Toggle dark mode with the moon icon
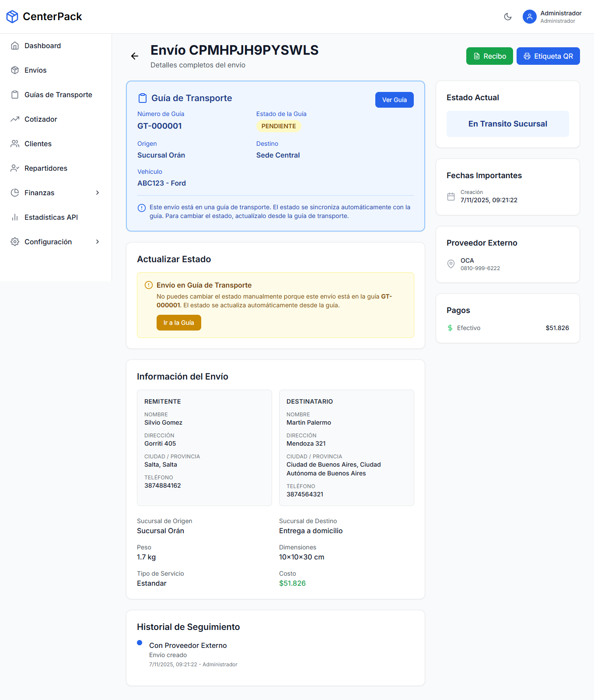 pos(507,17)
